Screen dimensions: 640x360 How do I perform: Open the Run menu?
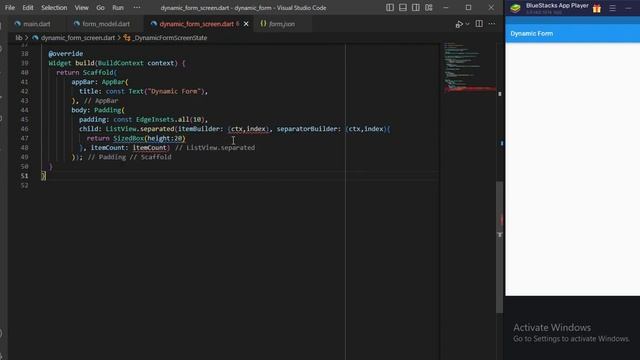(x=118, y=8)
